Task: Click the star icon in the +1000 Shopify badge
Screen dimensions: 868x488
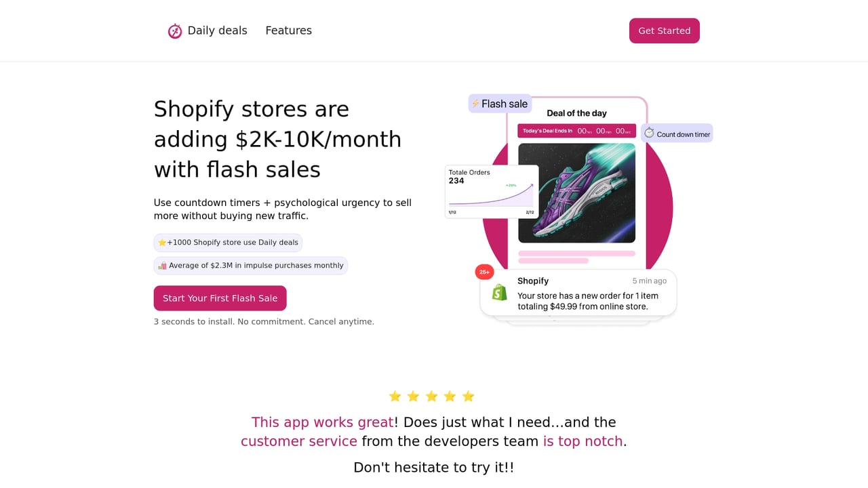Action: [161, 242]
